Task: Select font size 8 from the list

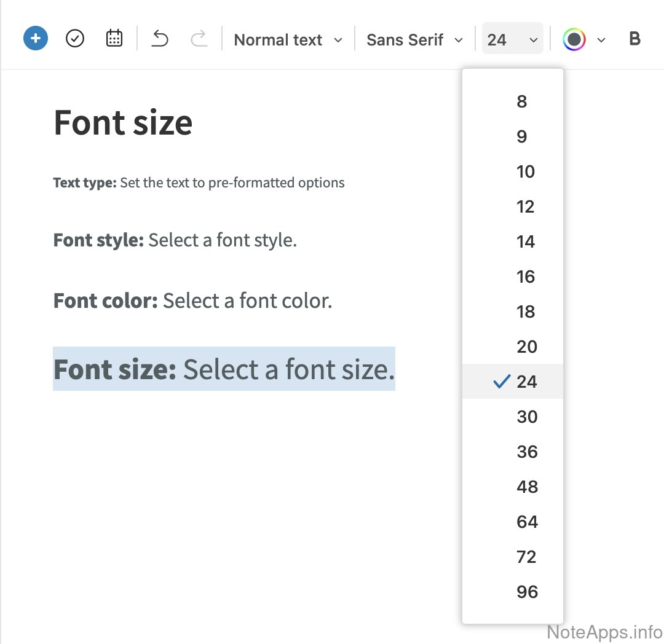Action: [521, 101]
